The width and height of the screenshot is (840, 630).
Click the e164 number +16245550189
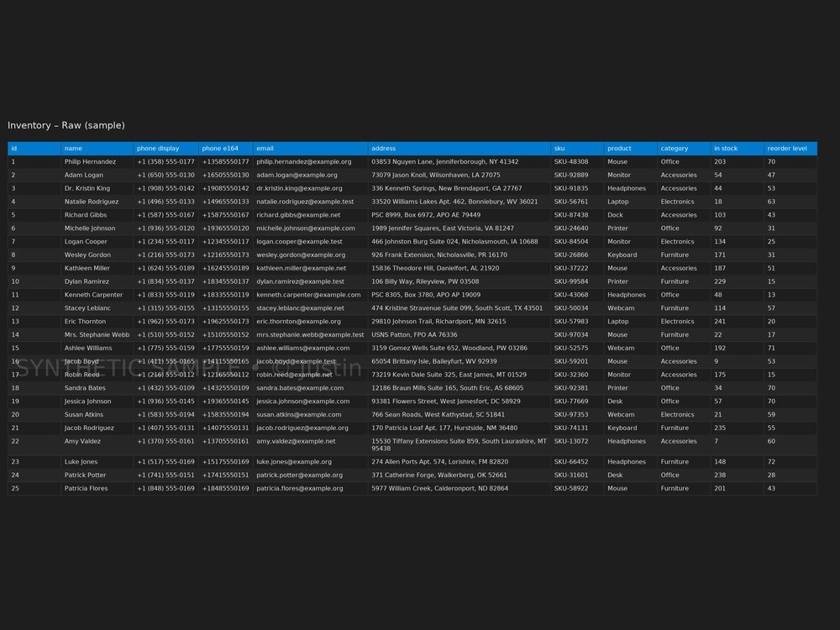coord(225,269)
